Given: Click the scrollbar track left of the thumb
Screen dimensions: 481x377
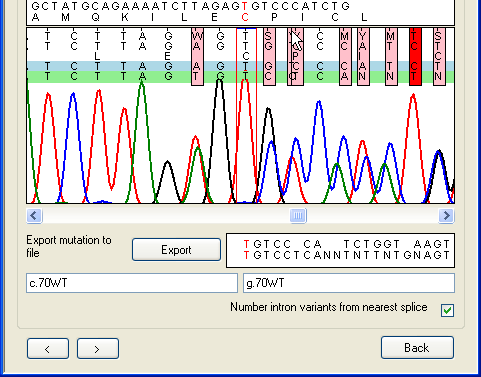Looking at the screenshot, I should [166, 216].
